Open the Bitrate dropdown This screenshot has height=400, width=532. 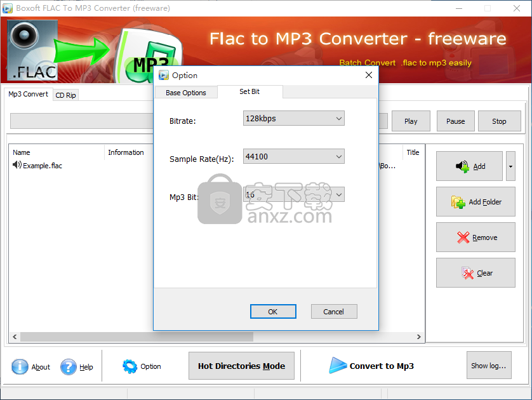click(x=294, y=118)
